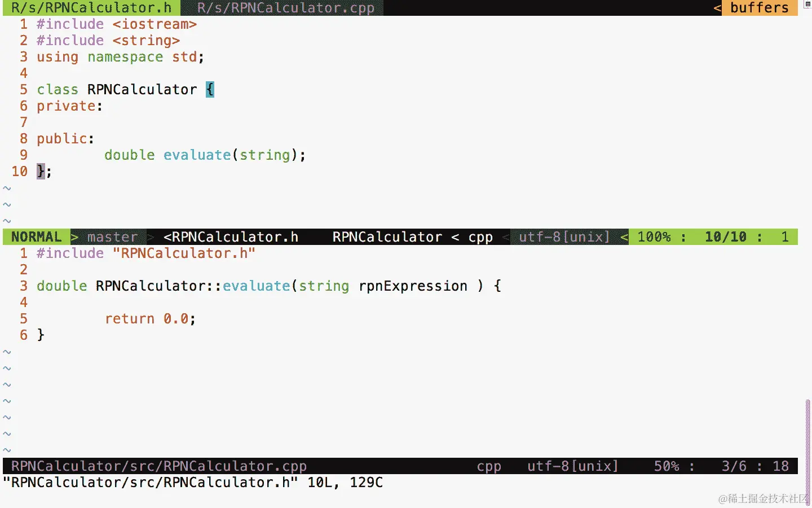Viewport: 812px width, 508px height.
Task: Switch to the R/s/RPNCalculator.cpp buffer tab
Action: tap(286, 8)
